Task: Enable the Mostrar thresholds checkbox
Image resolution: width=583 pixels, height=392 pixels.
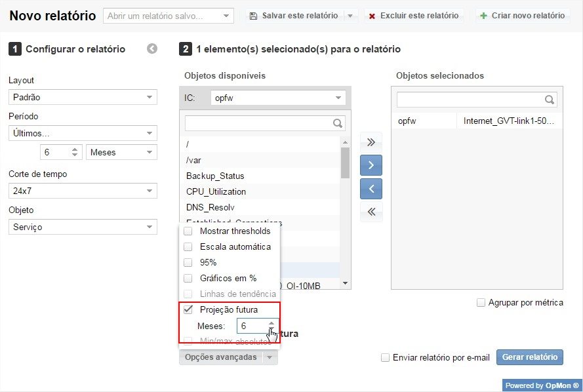Action: [188, 231]
